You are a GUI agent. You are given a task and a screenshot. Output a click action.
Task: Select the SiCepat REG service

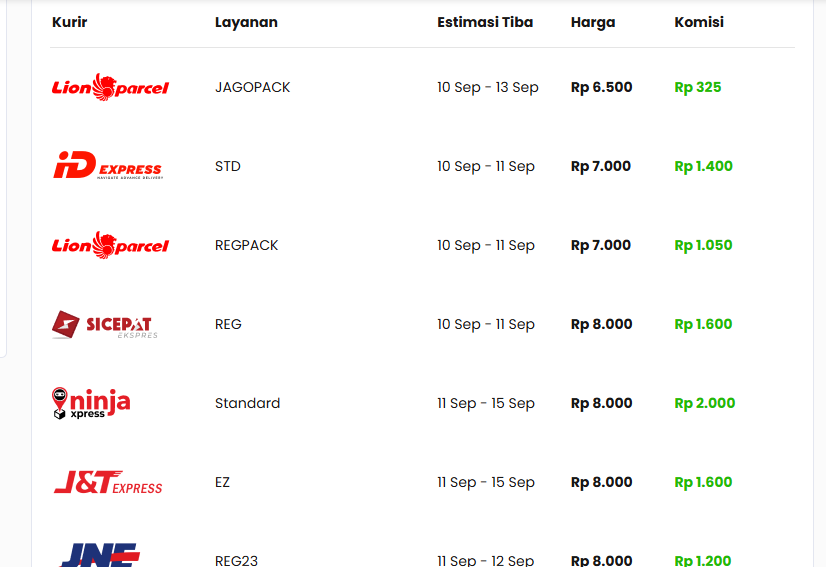point(228,324)
